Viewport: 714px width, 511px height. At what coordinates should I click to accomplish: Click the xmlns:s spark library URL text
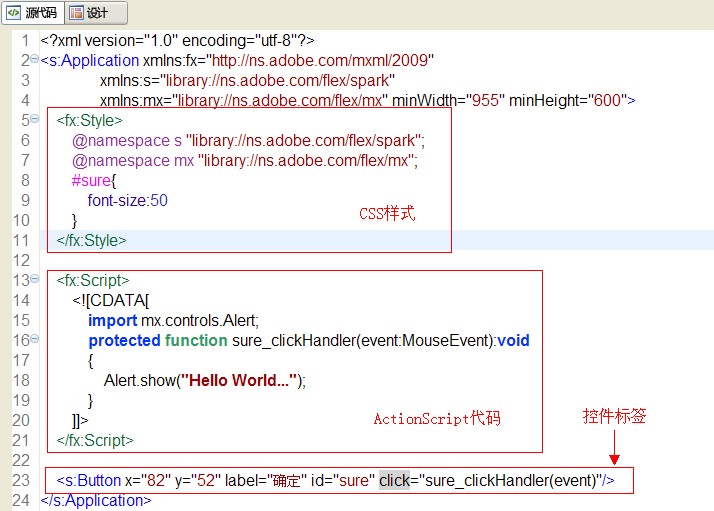click(278, 81)
